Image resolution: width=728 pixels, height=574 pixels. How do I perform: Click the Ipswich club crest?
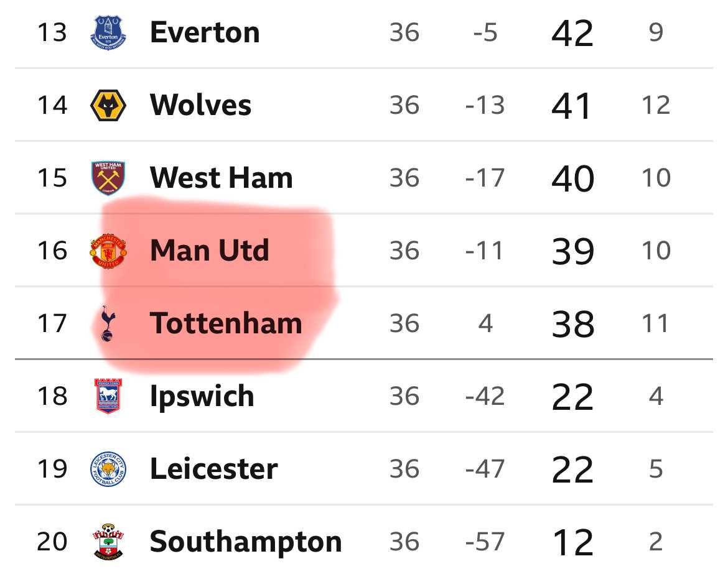[x=108, y=396]
